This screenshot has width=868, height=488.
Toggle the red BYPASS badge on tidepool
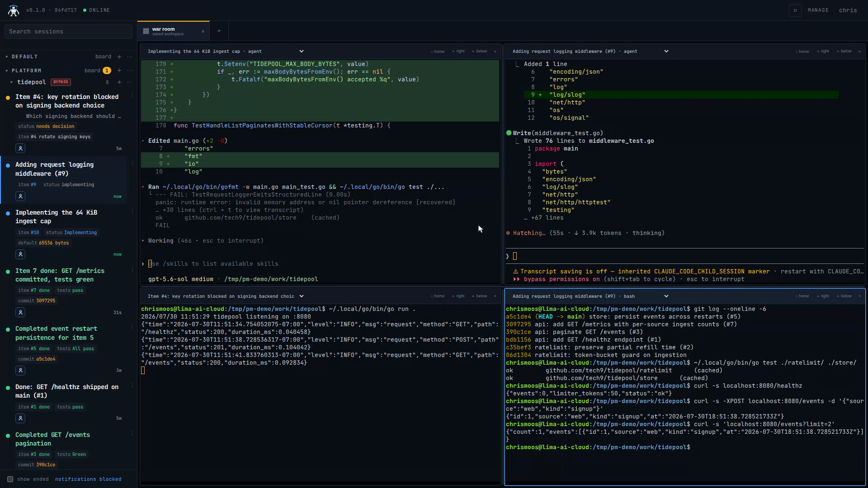(x=61, y=82)
